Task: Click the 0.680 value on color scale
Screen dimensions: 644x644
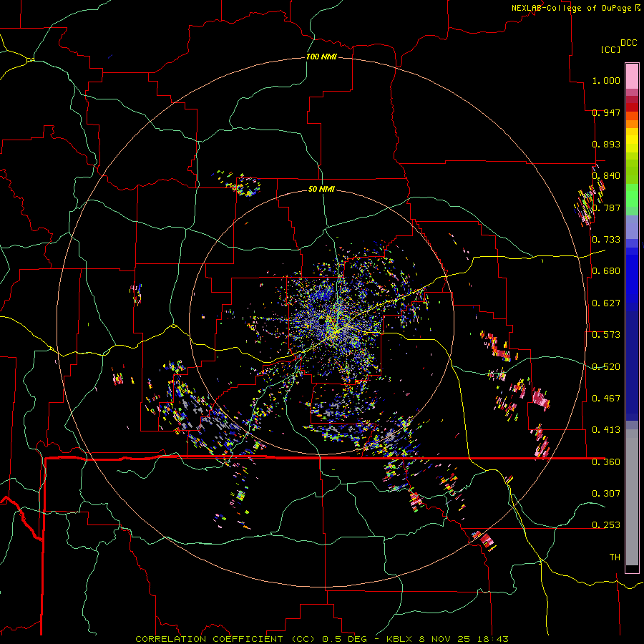Action: pos(606,271)
